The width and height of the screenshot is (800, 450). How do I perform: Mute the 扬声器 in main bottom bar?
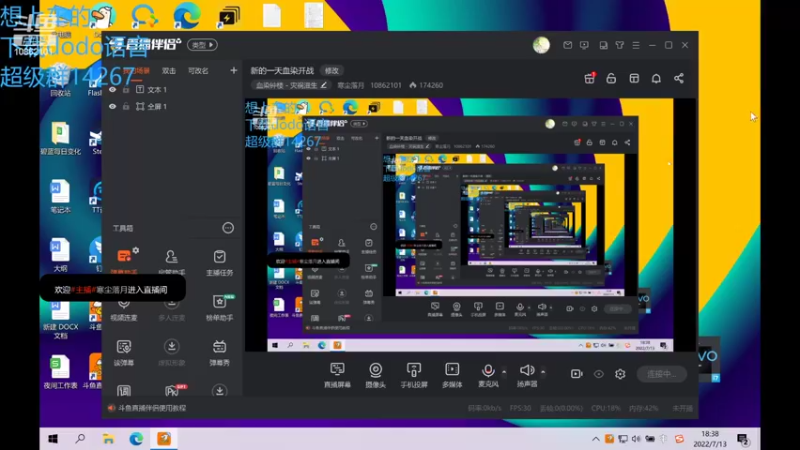[x=527, y=375]
